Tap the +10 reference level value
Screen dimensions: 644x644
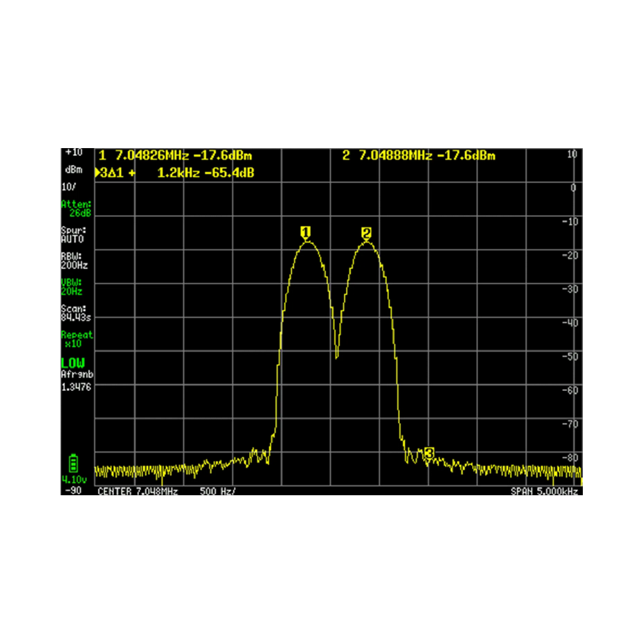click(73, 153)
